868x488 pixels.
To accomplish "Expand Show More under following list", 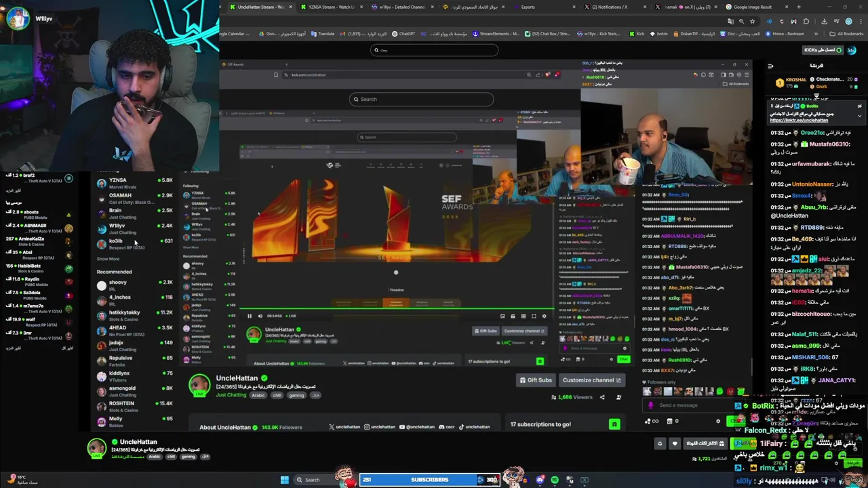I will (108, 259).
